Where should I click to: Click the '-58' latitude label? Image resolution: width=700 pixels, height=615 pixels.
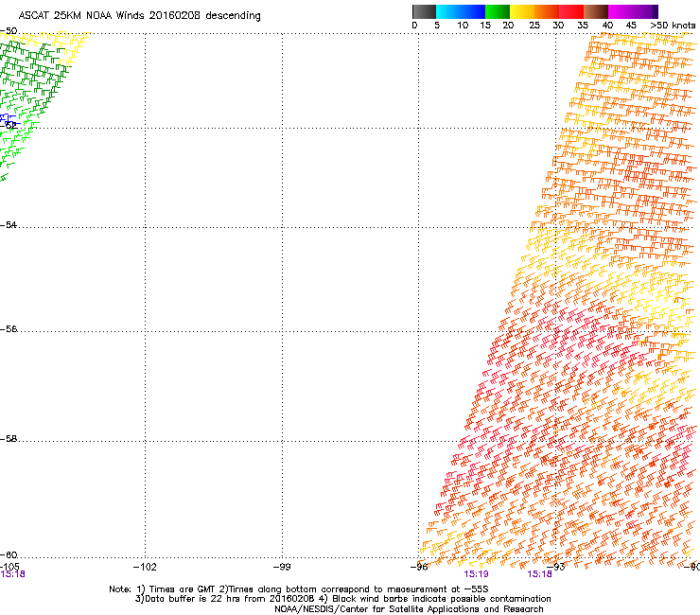click(x=9, y=439)
